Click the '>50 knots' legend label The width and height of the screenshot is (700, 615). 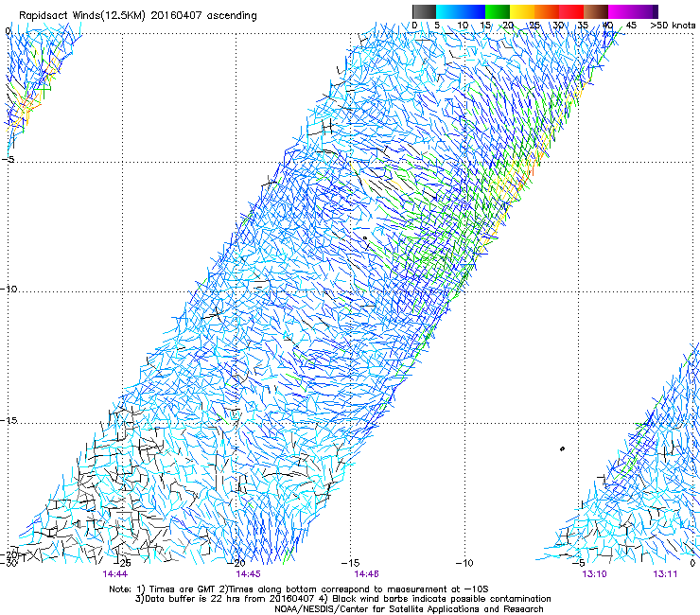point(674,26)
